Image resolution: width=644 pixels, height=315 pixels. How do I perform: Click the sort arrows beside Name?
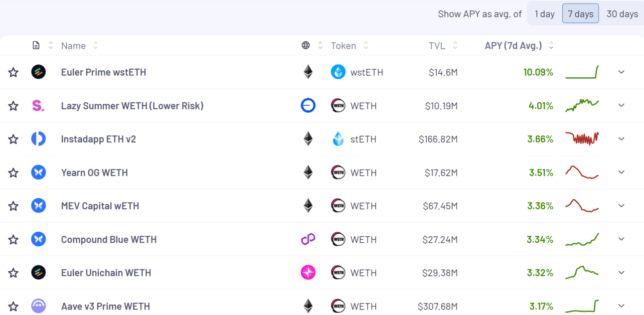(x=95, y=45)
